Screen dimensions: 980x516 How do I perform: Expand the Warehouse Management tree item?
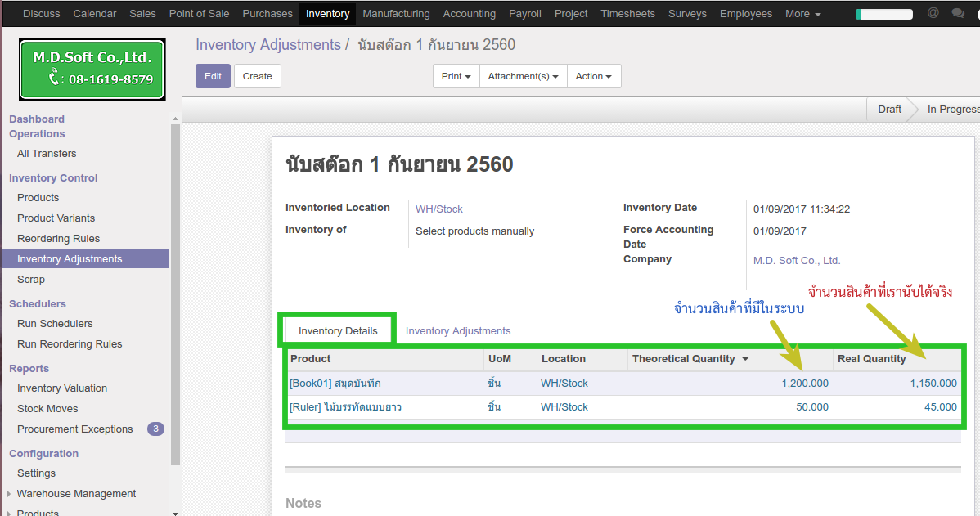(x=9, y=494)
